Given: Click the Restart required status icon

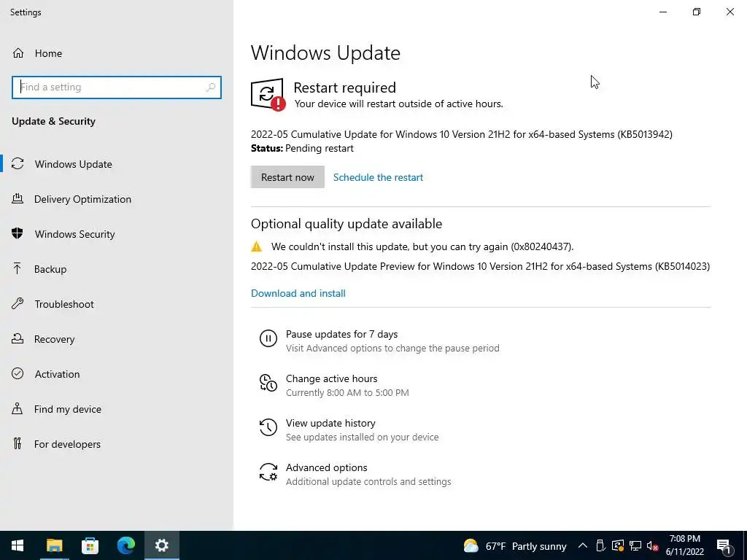Looking at the screenshot, I should [x=268, y=95].
